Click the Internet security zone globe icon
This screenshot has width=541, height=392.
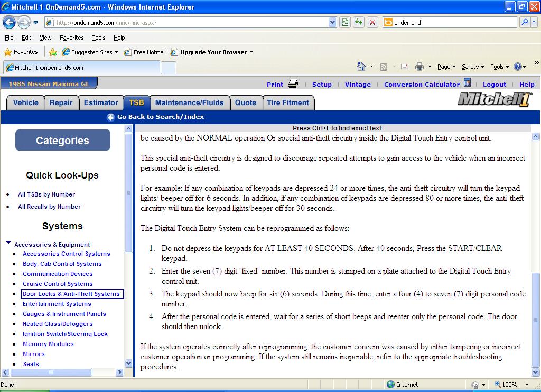390,385
